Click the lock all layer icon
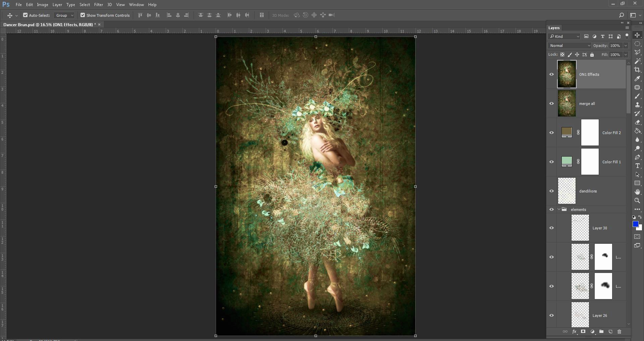Viewport: 644px width, 341px height. pyautogui.click(x=592, y=55)
